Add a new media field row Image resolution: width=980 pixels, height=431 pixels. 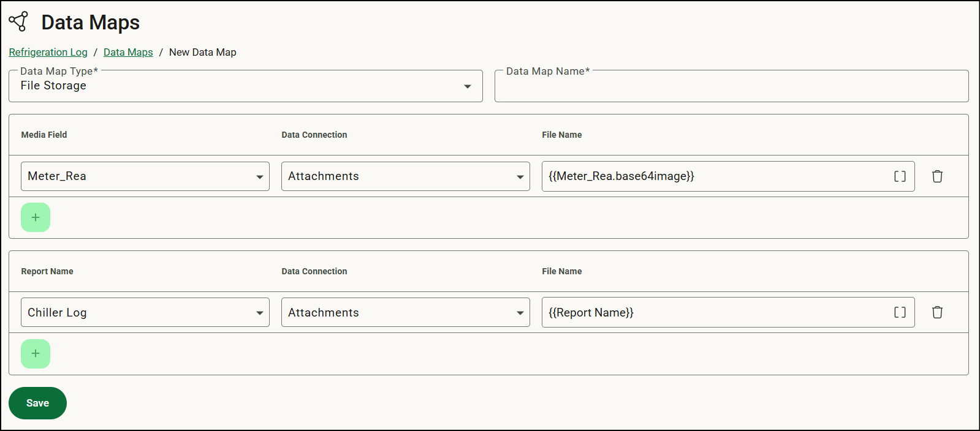tap(36, 217)
